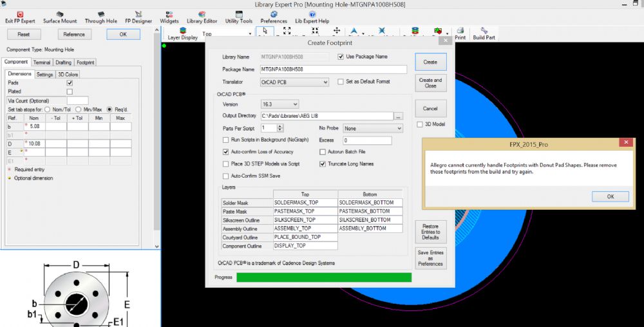Image resolution: width=644 pixels, height=327 pixels.
Task: Toggle Auto-confirm Loss of Accuracy
Action: 226,152
